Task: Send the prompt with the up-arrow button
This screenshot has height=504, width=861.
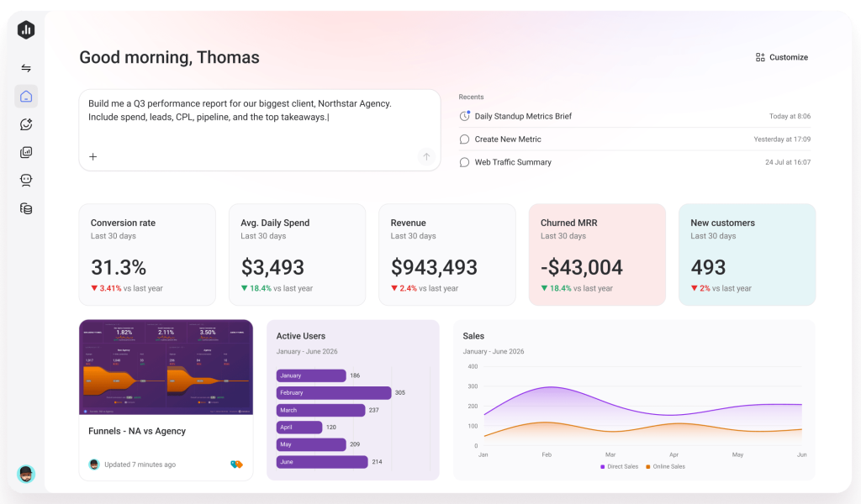Action: 426,157
